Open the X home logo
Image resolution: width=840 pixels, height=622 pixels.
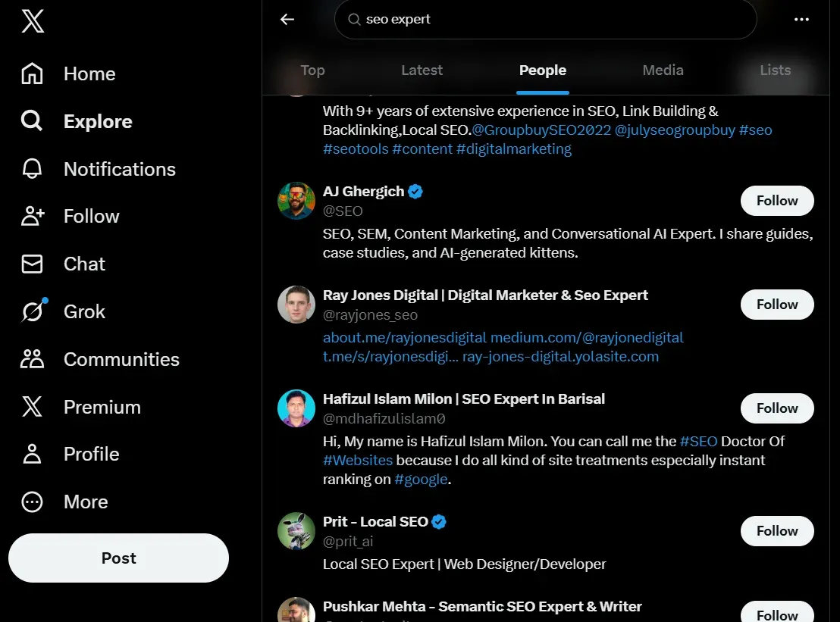(31, 21)
